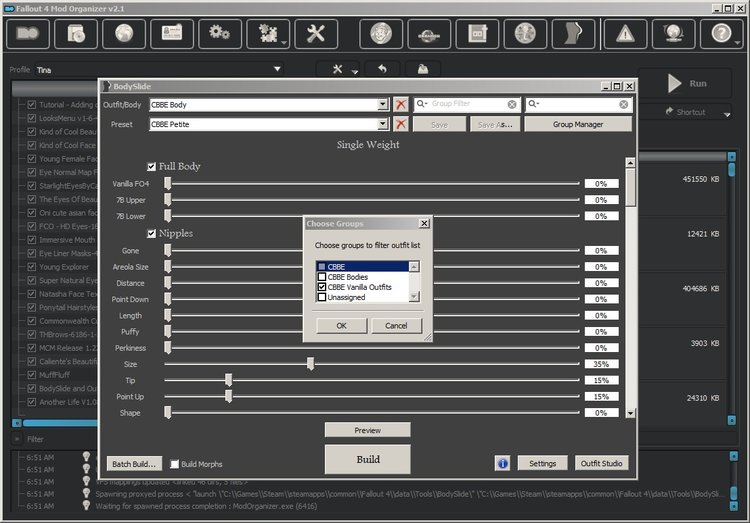Adjust the Tip slider handle
This screenshot has width=750, height=523.
tap(229, 380)
